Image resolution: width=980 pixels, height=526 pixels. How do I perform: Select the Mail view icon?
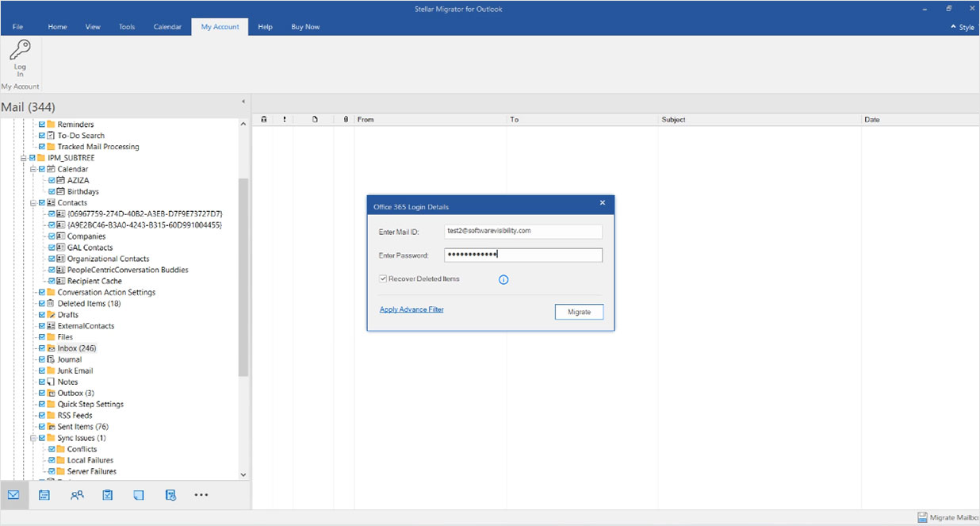coord(13,495)
